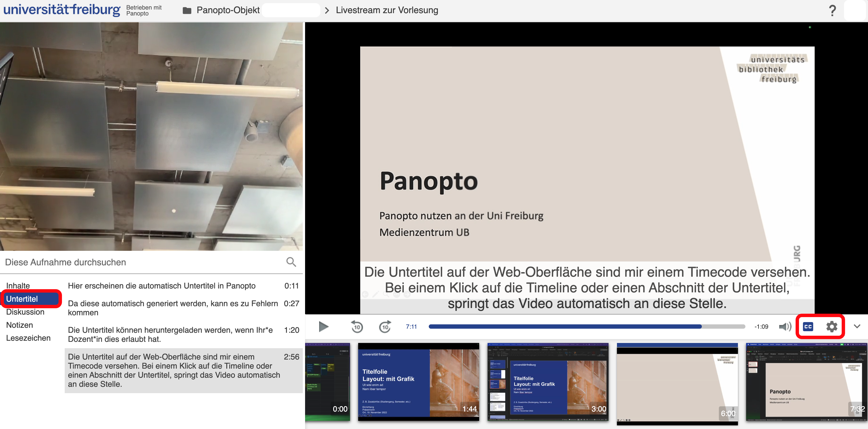
Task: Mute the volume speaker icon
Action: click(785, 326)
